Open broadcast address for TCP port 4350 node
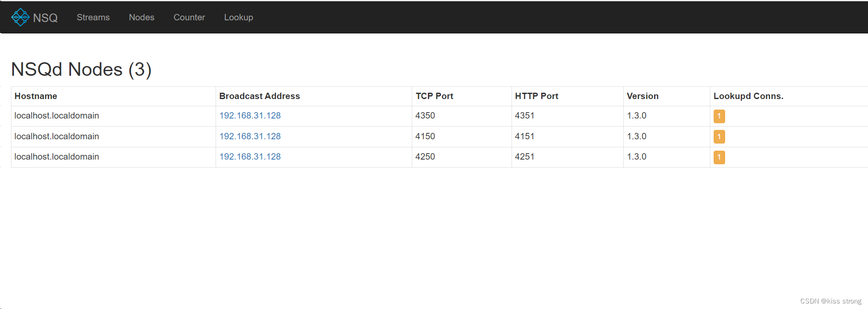This screenshot has width=868, height=309. pyautogui.click(x=250, y=116)
